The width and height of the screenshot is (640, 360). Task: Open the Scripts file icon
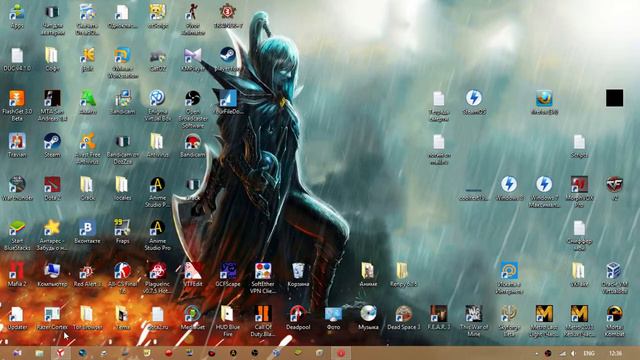click(x=580, y=142)
